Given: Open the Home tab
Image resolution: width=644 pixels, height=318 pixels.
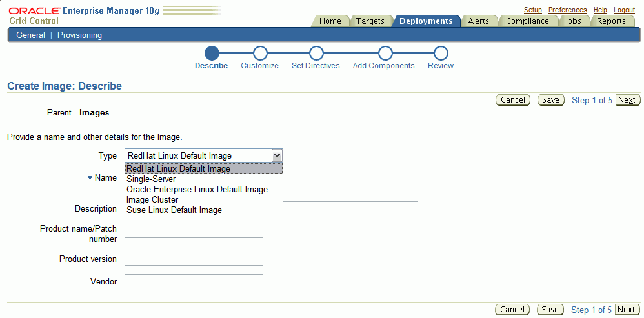Looking at the screenshot, I should click(x=330, y=21).
